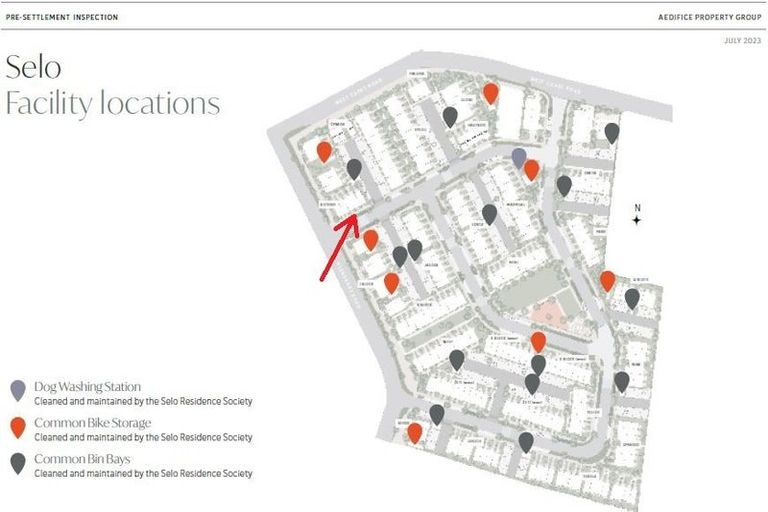Click the southernmost orange bike storage pin
This screenshot has height=512, width=768.
click(414, 432)
